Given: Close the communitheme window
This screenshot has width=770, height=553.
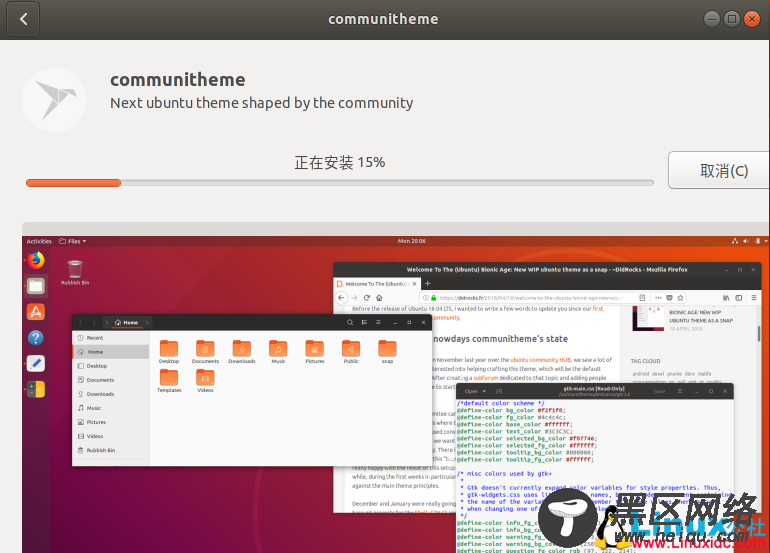Looking at the screenshot, I should pyautogui.click(x=752, y=19).
